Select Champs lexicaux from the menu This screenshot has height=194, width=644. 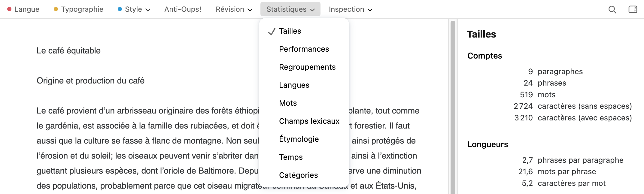[309, 121]
